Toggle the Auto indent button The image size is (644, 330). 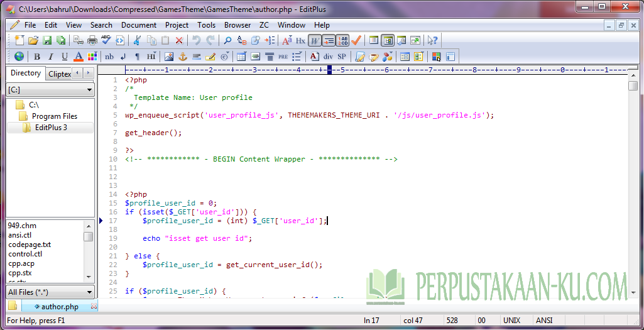pyautogui.click(x=329, y=40)
